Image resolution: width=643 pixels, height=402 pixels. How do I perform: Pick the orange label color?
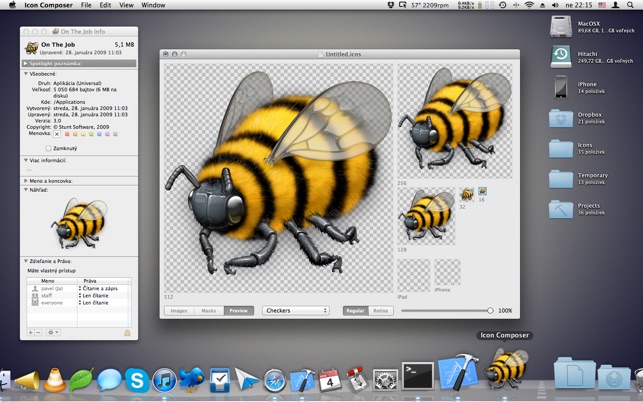pos(75,134)
